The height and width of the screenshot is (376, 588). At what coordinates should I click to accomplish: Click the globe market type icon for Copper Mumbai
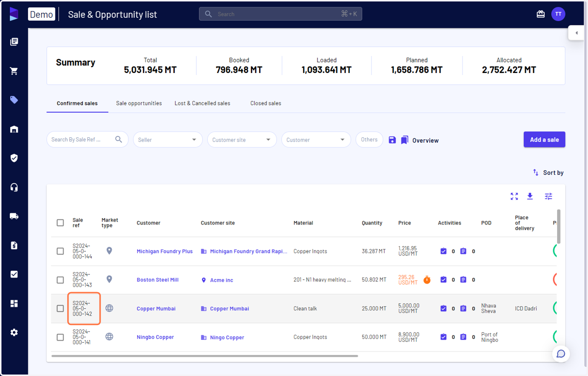point(109,308)
